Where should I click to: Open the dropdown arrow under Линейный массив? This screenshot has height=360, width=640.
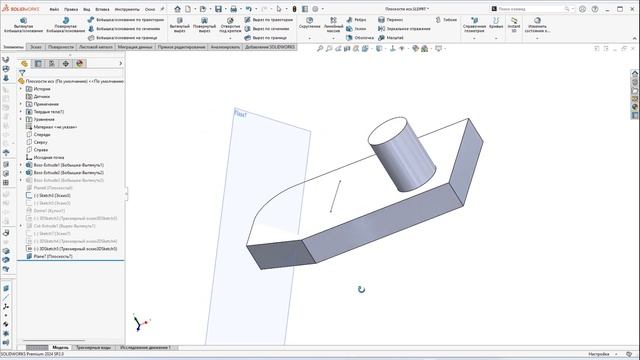click(x=333, y=38)
